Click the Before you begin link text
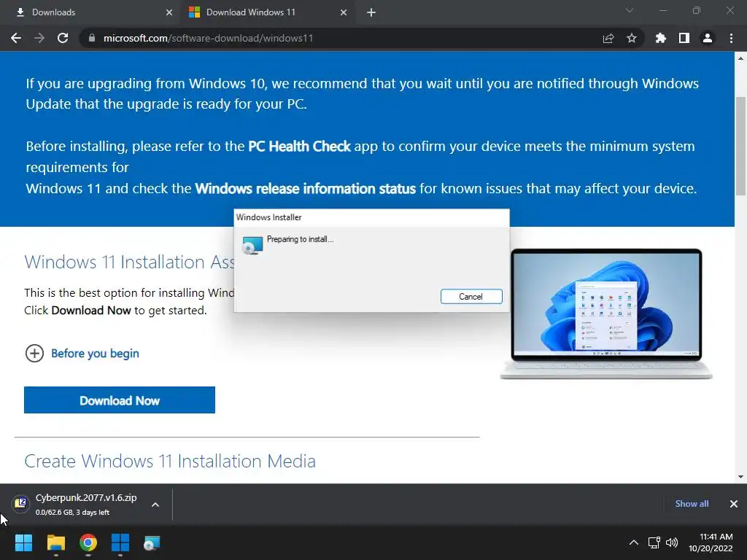Viewport: 747px width, 560px height. (96, 354)
